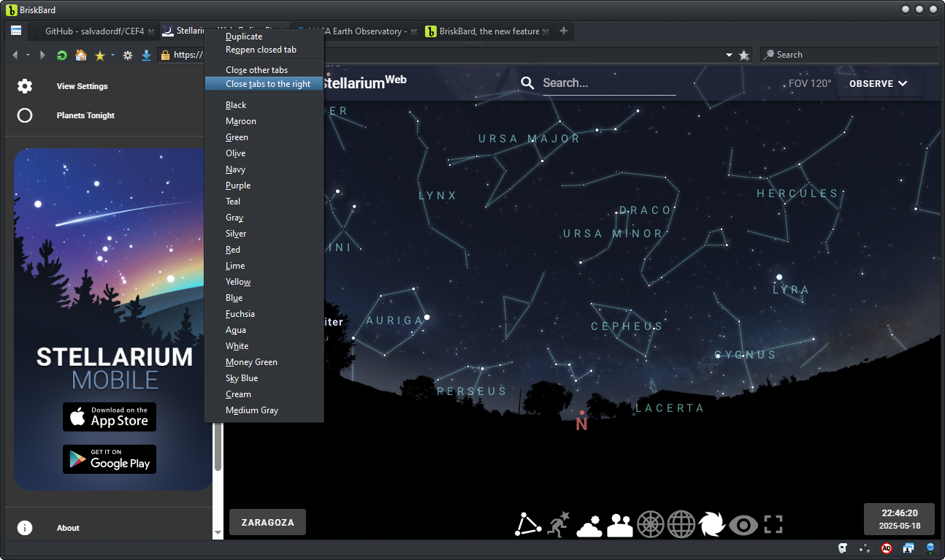
Task: Toggle azimuthal grid icon
Action: 651,524
